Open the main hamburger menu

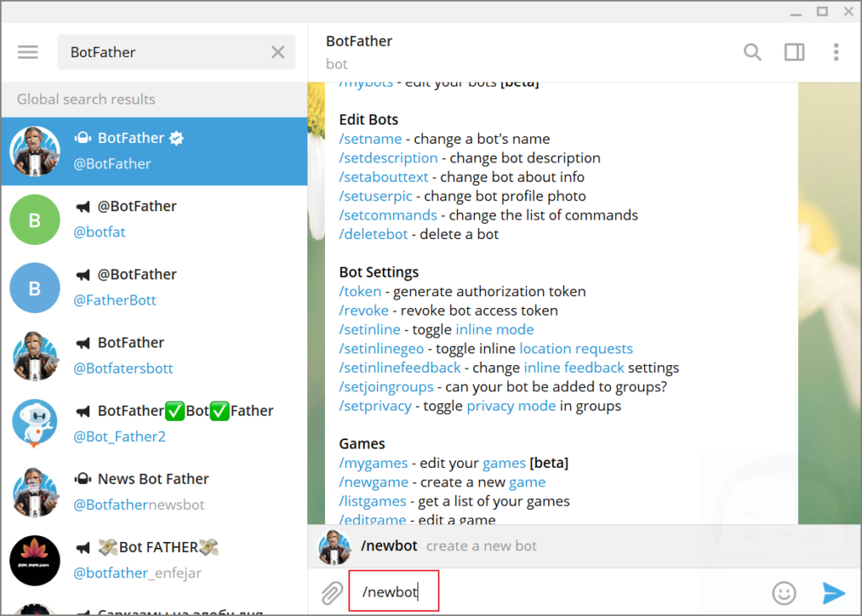pos(28,51)
